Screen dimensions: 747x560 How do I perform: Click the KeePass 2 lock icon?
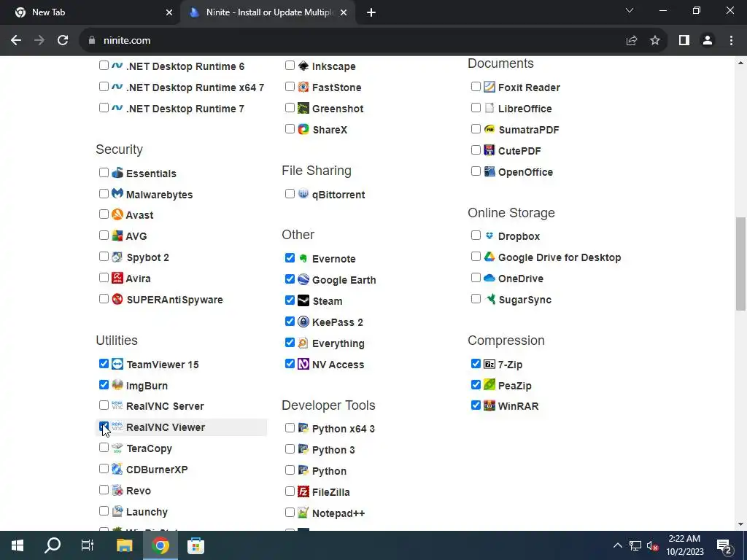click(303, 322)
